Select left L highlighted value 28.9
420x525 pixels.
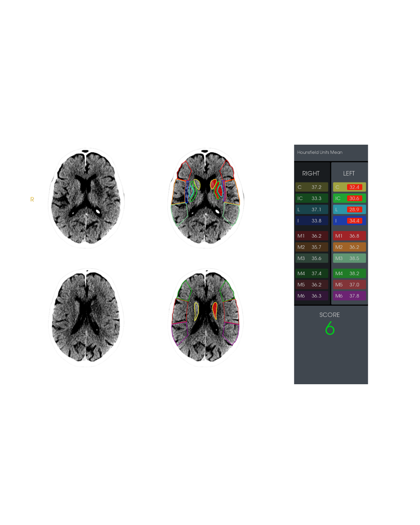(354, 210)
